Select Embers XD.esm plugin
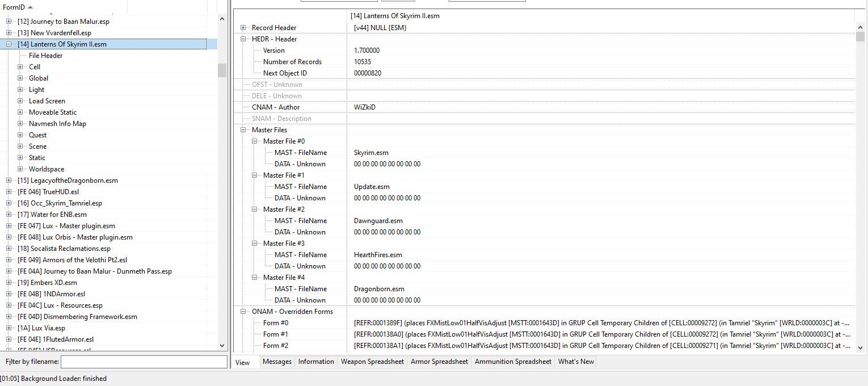The image size is (868, 386). pyautogui.click(x=47, y=283)
